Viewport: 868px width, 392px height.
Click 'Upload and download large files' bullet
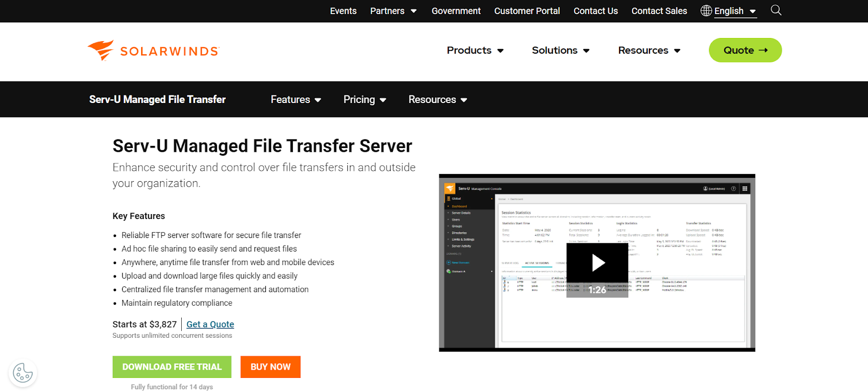coord(209,276)
